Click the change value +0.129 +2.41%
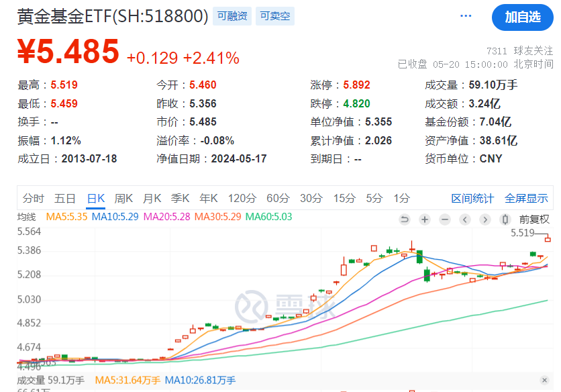This screenshot has width=561, height=392. tap(183, 58)
